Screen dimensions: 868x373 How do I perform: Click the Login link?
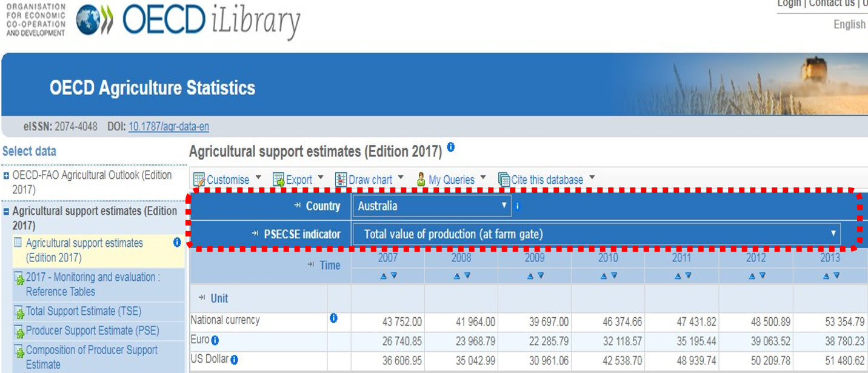click(x=789, y=4)
